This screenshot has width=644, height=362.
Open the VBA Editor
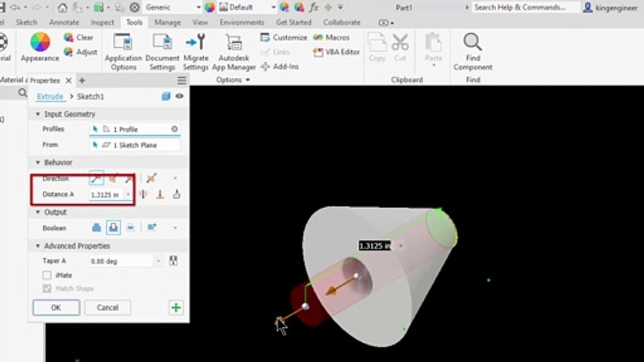(x=336, y=52)
